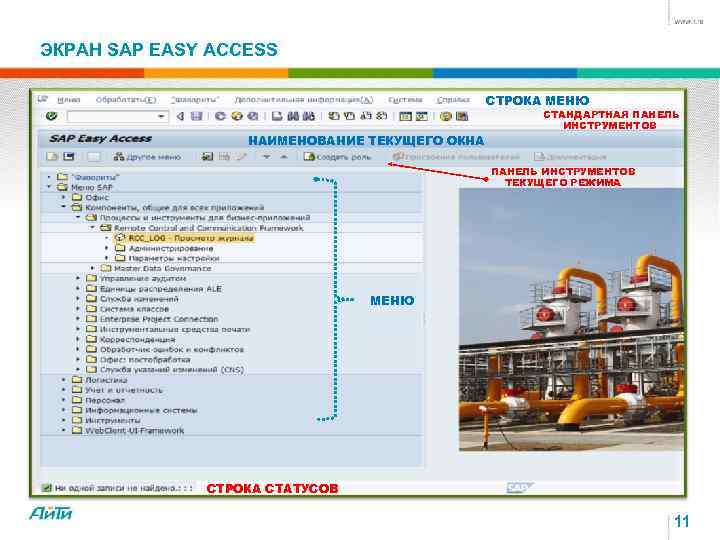Click the Print icon in standard toolbar
Screen dimensions: 720x540
277,116
